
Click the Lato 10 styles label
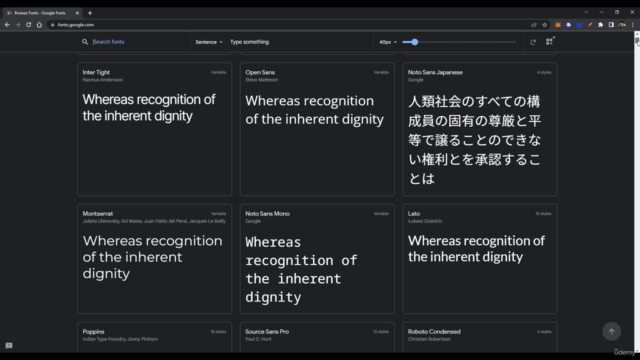click(x=543, y=213)
